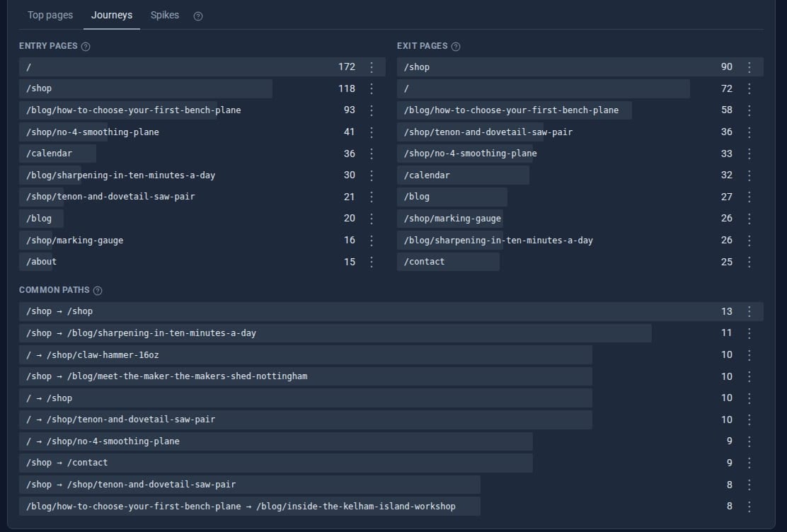This screenshot has height=532, width=787.
Task: Open options for path /shop → /shop
Action: pyautogui.click(x=749, y=311)
